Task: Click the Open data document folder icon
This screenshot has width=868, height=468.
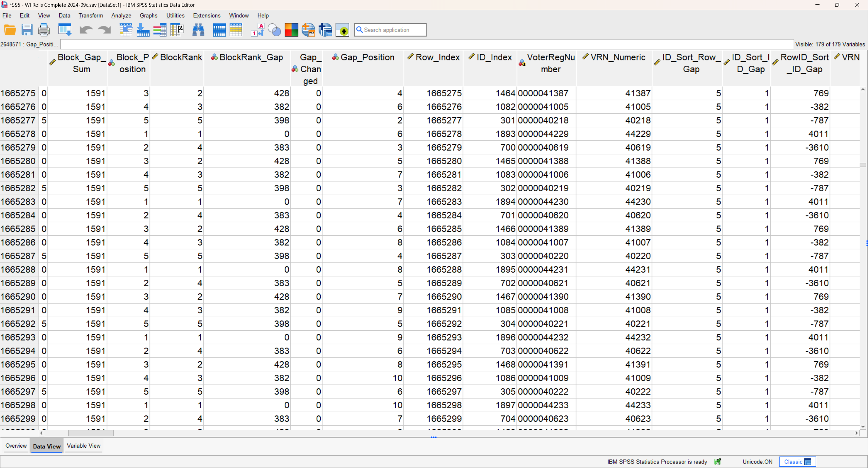Action: pos(10,30)
